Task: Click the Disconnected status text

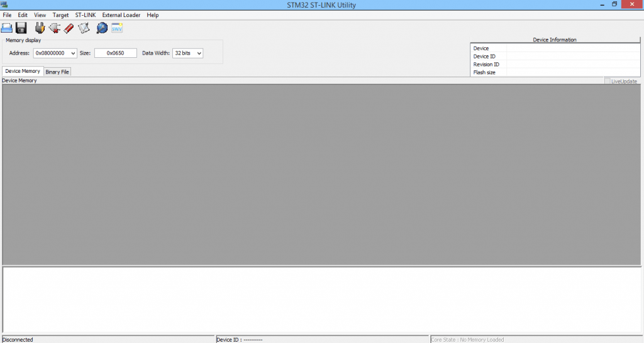Action: 18,340
